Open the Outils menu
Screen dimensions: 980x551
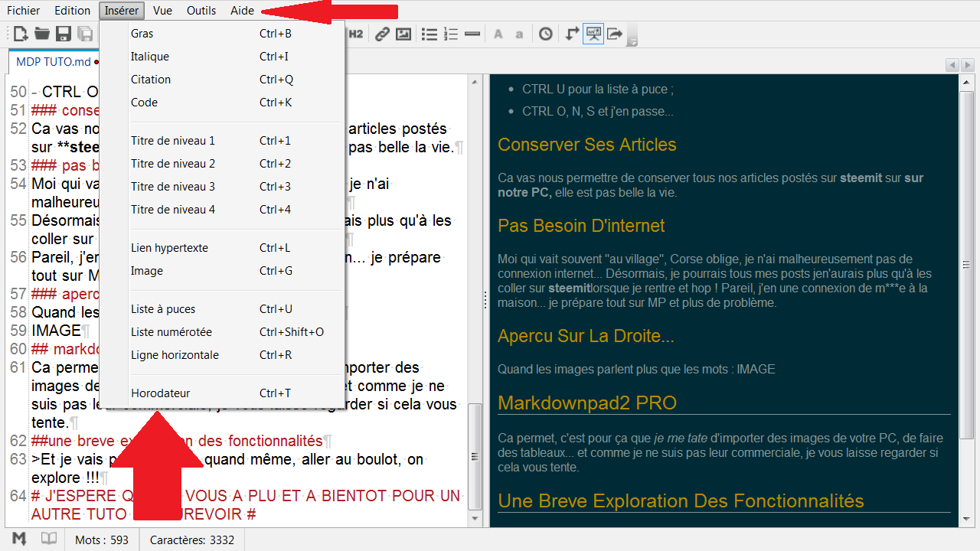pos(201,11)
